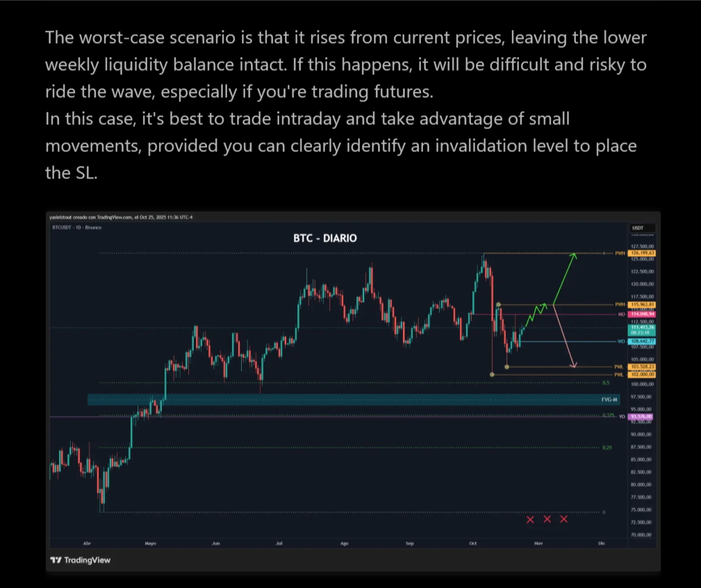The image size is (701, 588).
Task: Click the 126,199.63 PWH price label
Action: click(x=641, y=253)
